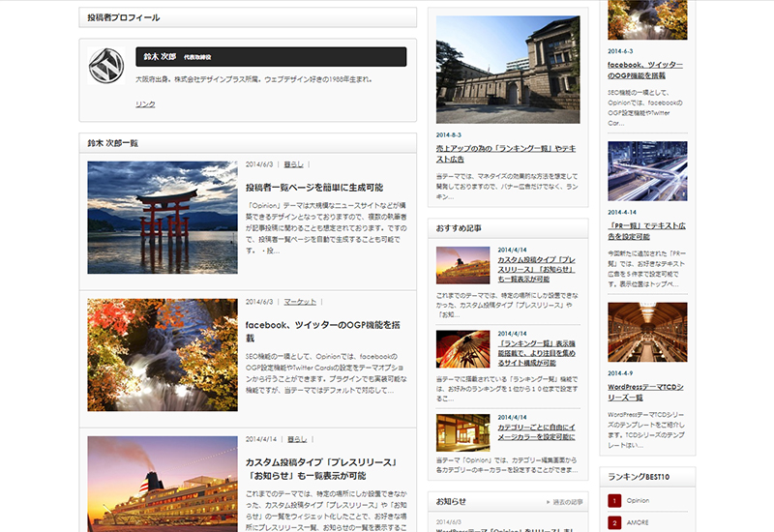
Task: Open the torii gate article thumbnail
Action: (163, 218)
